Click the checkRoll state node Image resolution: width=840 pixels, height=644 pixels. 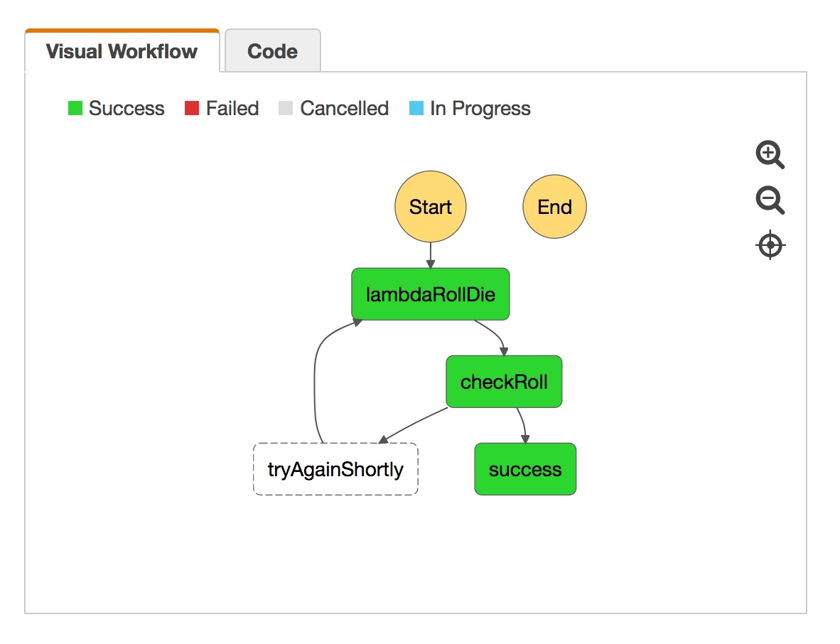[504, 382]
